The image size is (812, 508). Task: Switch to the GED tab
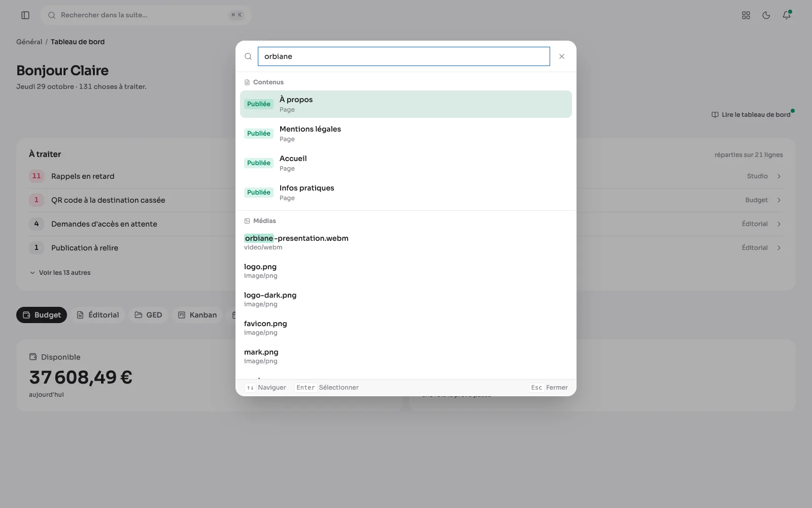pyautogui.click(x=148, y=315)
